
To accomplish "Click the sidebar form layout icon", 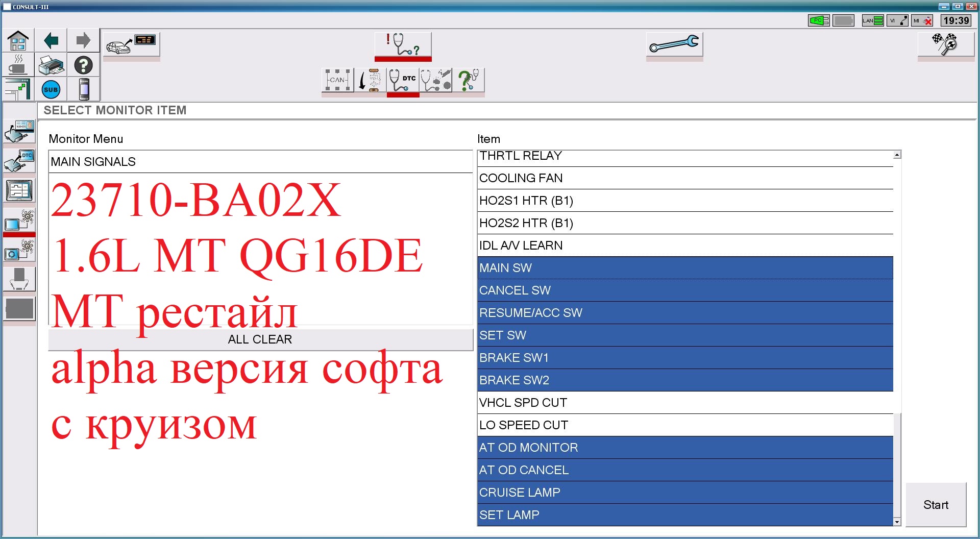I will pos(19,190).
